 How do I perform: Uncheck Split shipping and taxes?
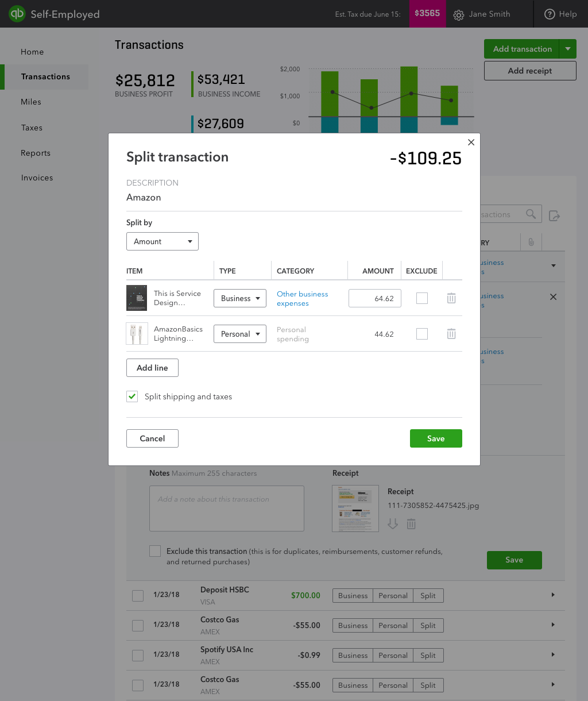132,396
